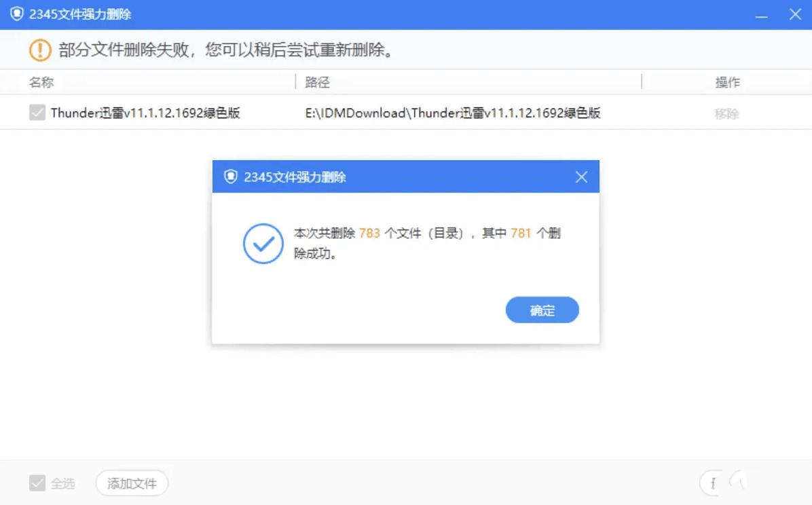
Task: Click the 2345 shield logo in main title bar
Action: tap(16, 14)
